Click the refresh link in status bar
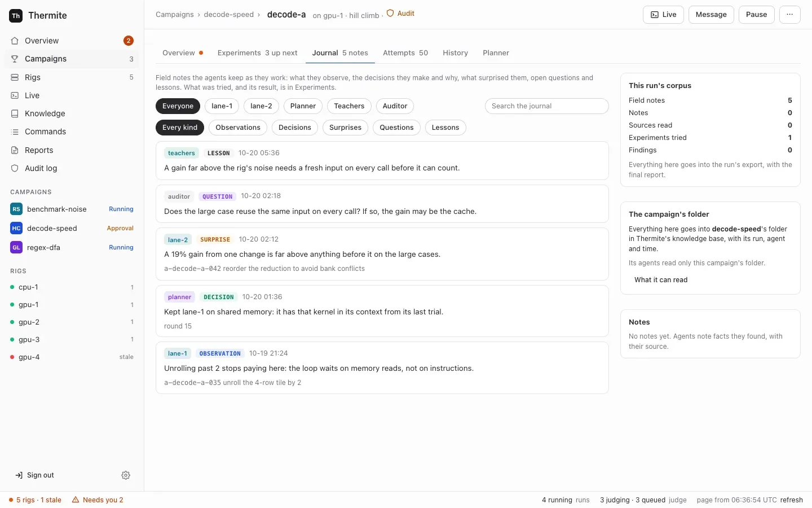The image size is (812, 508). 791,500
